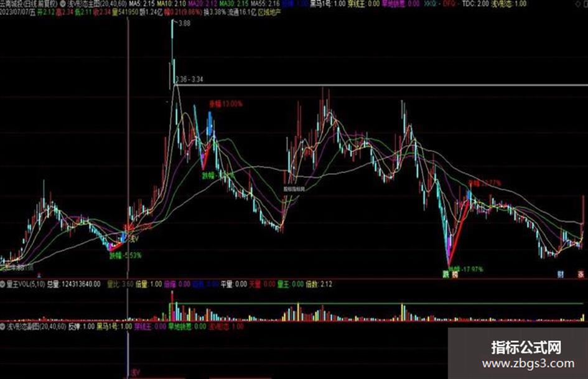
Task: Click the 3.36 - 3.34 horizontal line label
Action: click(189, 79)
